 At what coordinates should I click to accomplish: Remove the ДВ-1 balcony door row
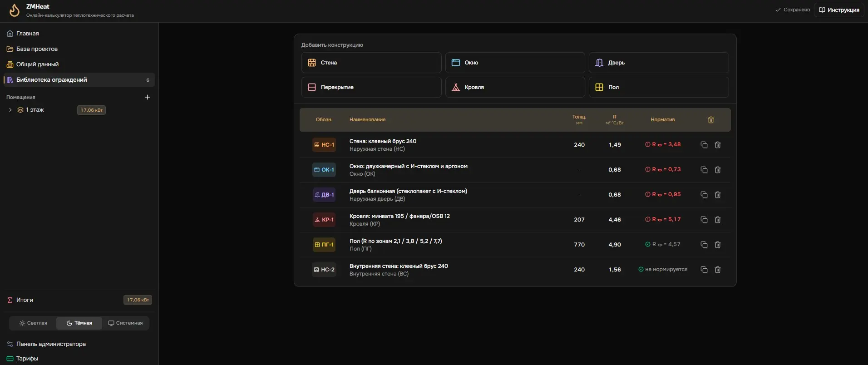pyautogui.click(x=718, y=195)
